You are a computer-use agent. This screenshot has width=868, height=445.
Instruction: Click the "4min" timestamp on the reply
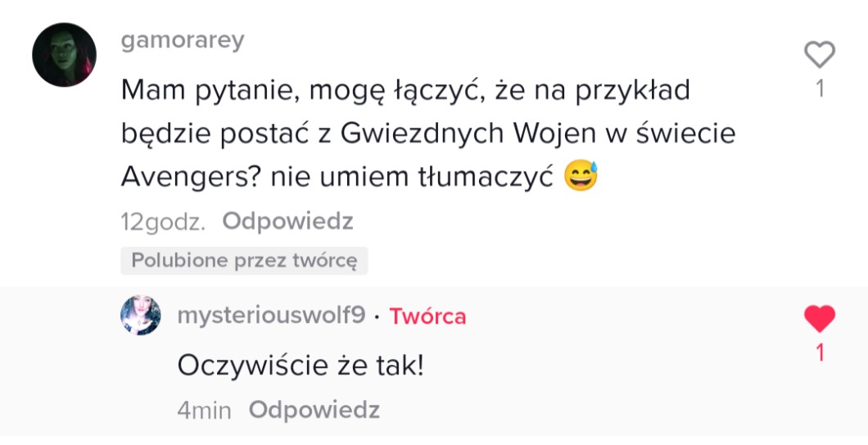[204, 410]
